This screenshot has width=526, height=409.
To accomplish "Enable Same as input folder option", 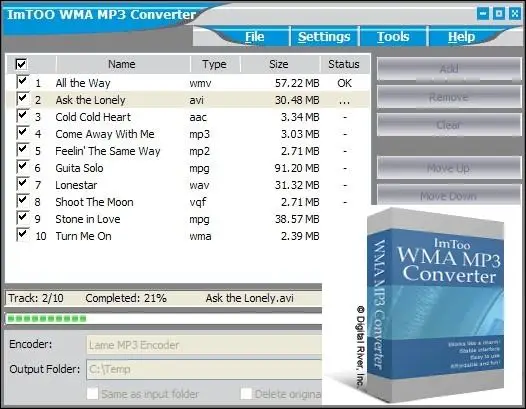I will 93,394.
